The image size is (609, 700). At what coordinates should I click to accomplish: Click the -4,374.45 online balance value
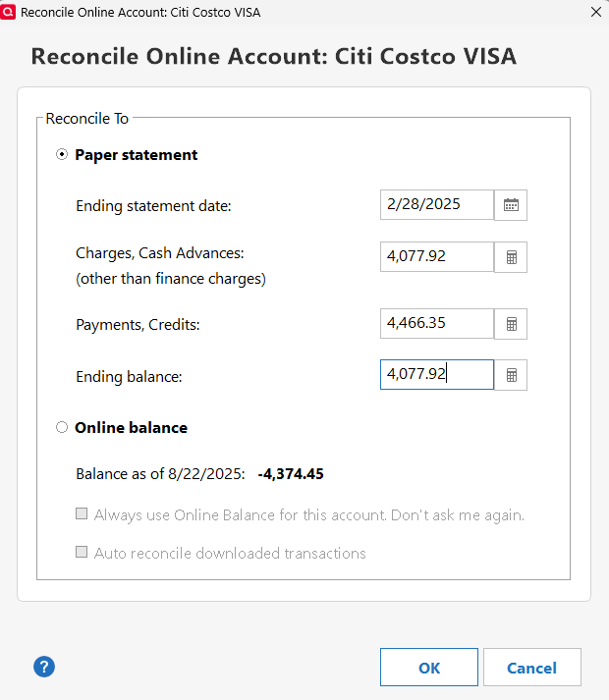pyautogui.click(x=291, y=473)
